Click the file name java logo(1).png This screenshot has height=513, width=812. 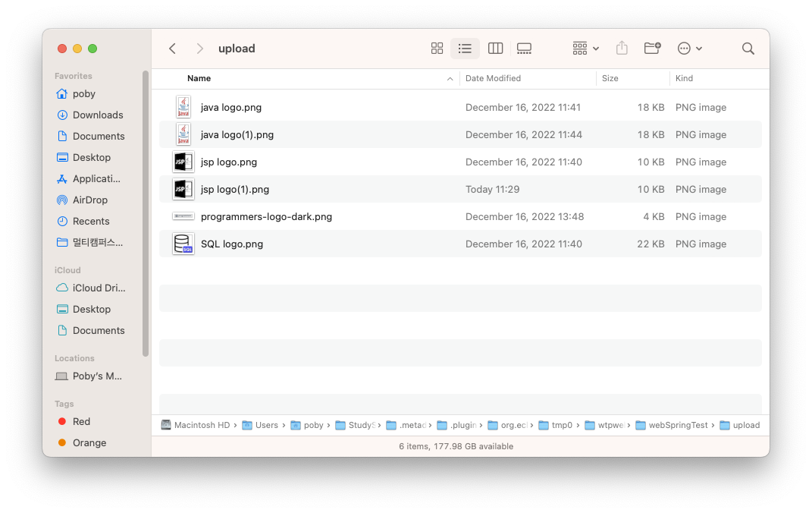click(237, 135)
